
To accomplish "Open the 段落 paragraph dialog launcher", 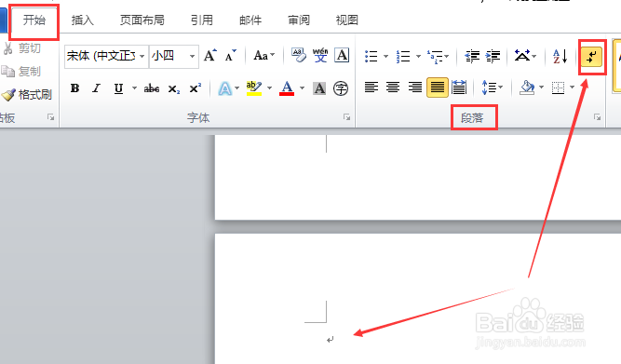I will point(597,117).
